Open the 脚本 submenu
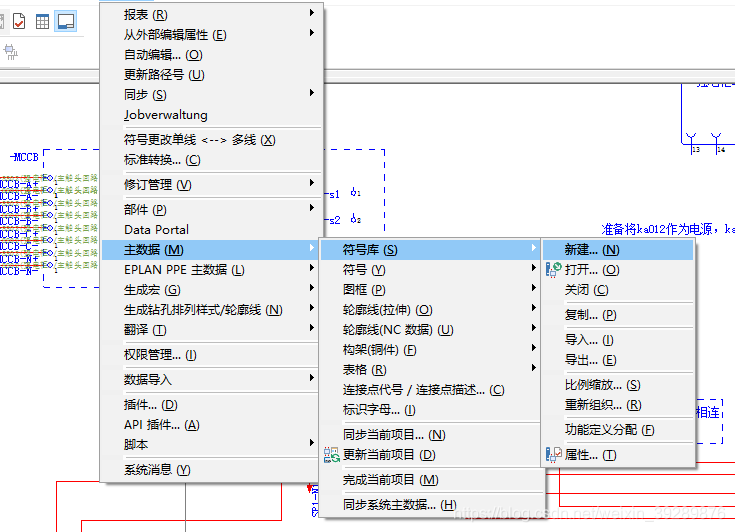Screen dimensions: 735x532 (x=211, y=444)
